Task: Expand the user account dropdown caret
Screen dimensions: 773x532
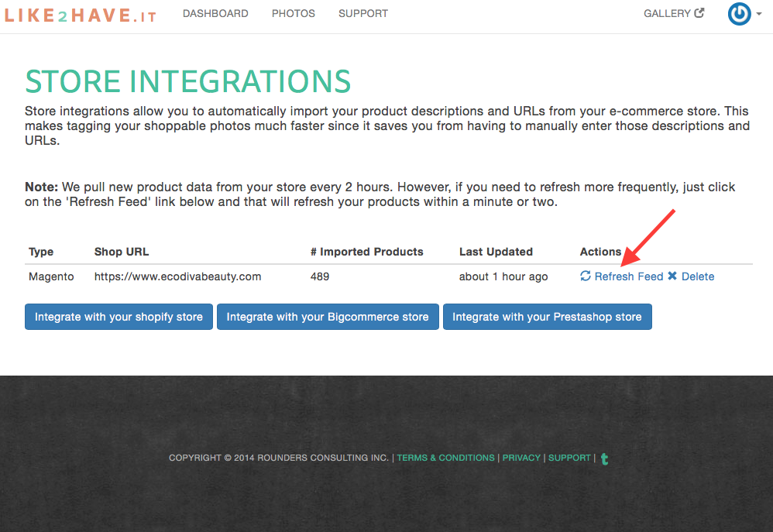Action: tap(759, 14)
